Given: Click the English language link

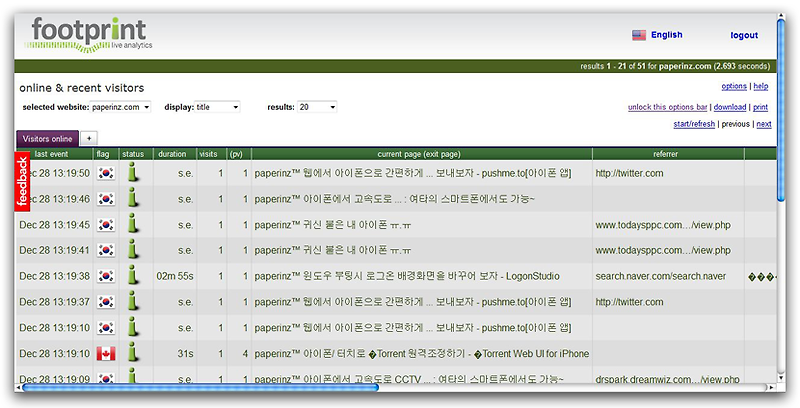Looking at the screenshot, I should 666,35.
